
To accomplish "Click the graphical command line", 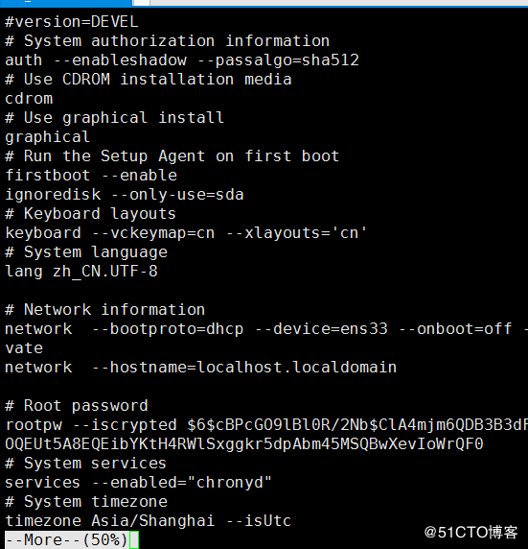I will tap(48, 137).
